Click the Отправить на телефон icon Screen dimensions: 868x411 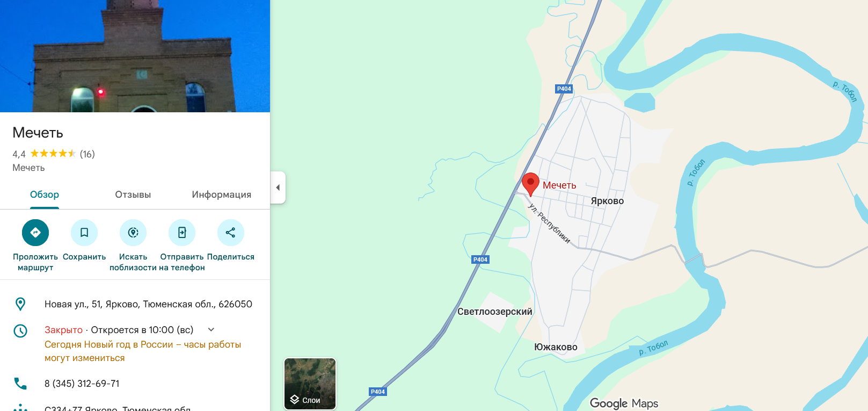coord(182,233)
